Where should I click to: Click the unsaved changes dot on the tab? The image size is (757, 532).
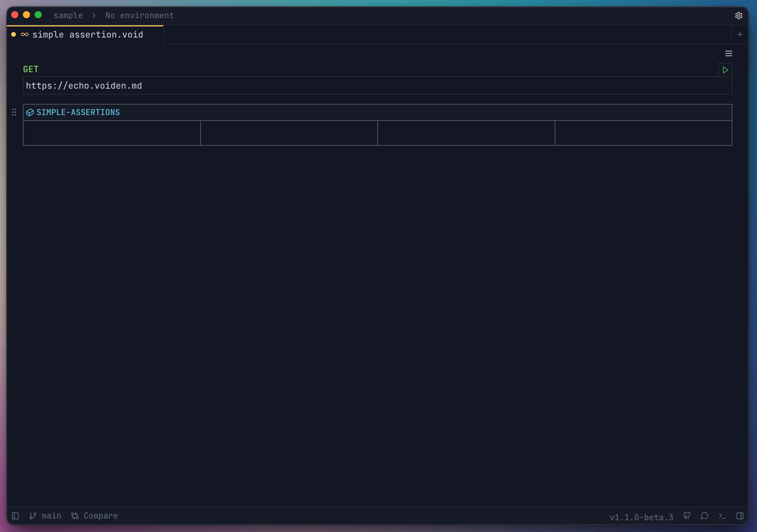tap(14, 34)
